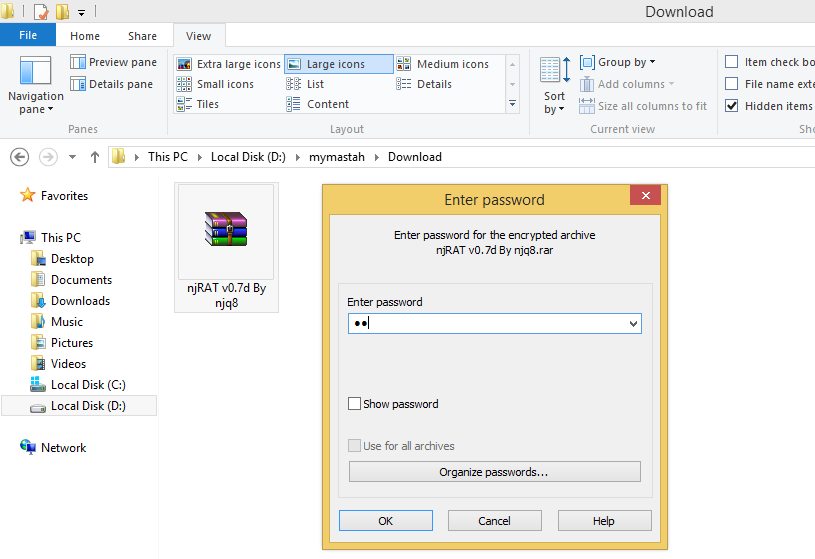Viewport: 815px width, 559px height.
Task: Open recent locations dropdown arrow
Action: 72,157
